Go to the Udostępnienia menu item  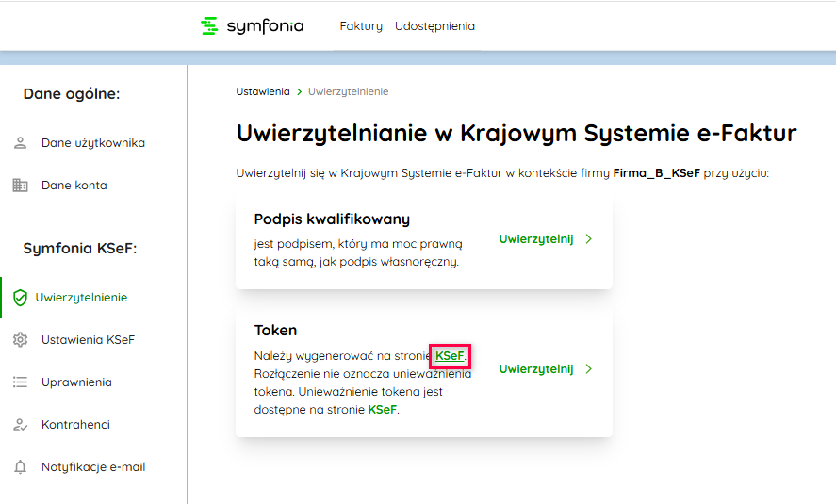[x=434, y=26]
